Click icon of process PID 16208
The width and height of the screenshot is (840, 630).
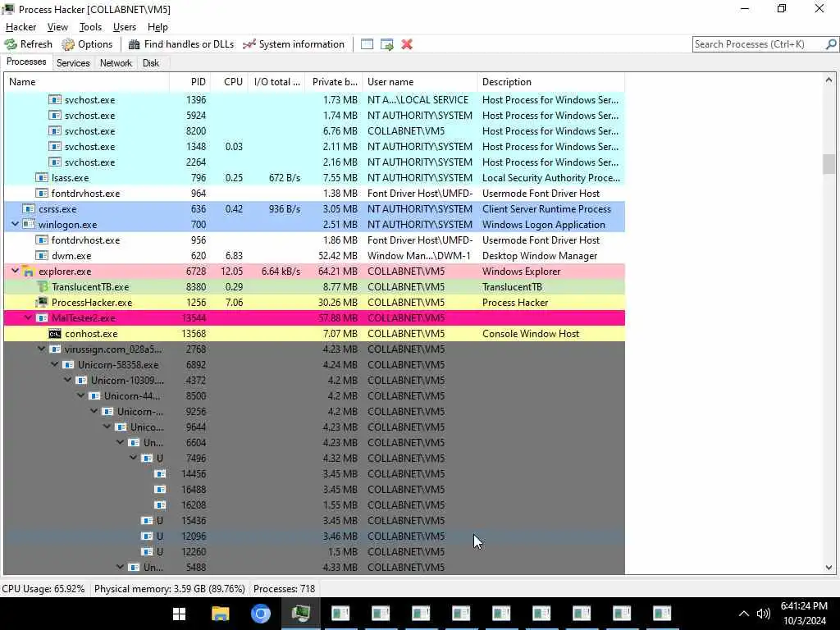(x=160, y=505)
